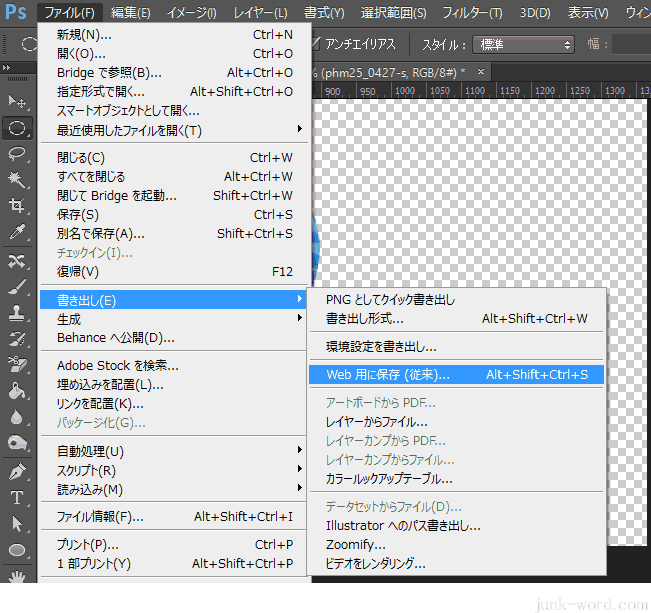The image size is (651, 613).
Task: Choose ビデオをレンダリング... entry
Action: [456, 564]
